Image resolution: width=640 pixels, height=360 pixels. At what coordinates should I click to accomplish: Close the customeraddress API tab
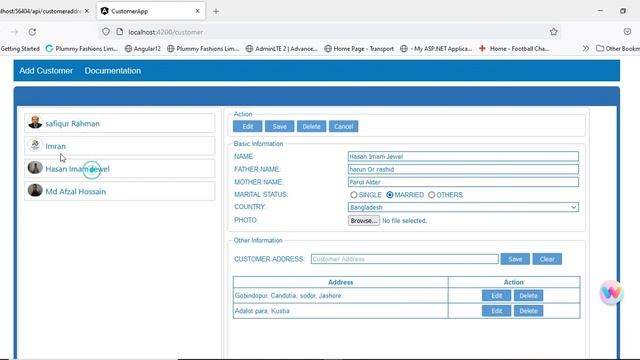87,11
